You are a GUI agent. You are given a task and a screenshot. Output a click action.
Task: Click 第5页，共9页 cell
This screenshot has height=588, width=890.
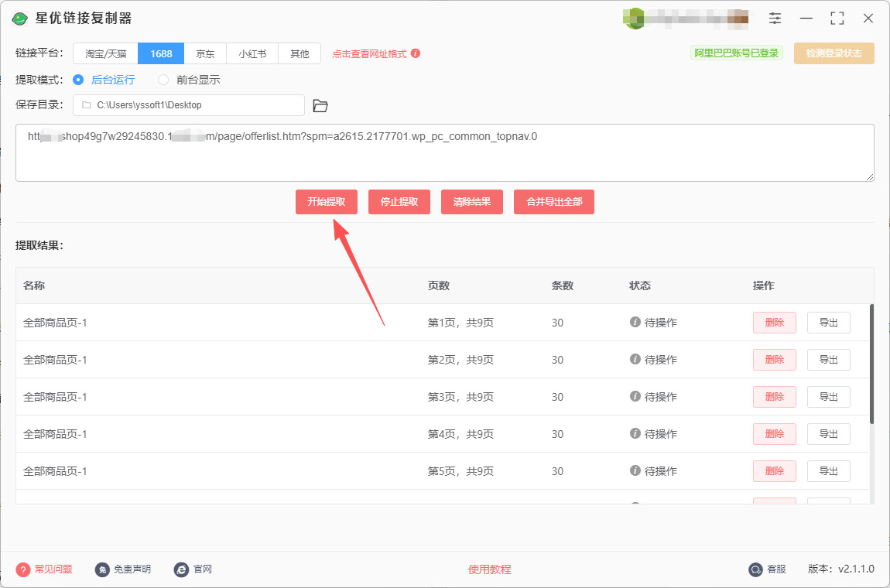tap(460, 472)
